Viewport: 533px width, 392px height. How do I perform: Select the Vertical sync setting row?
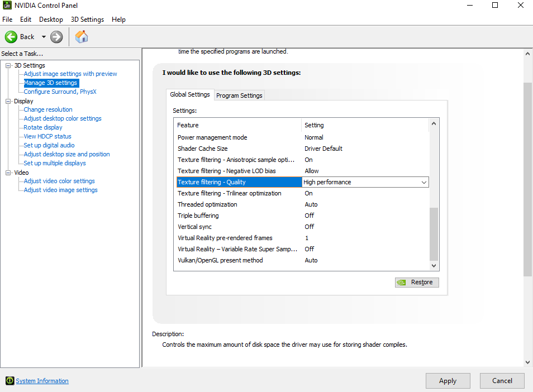[302, 227]
